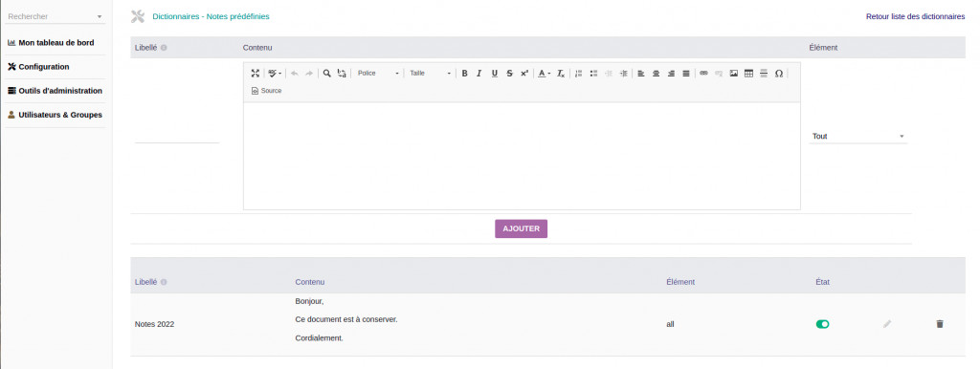Open Outils d'administration menu
This screenshot has width=980, height=369.
tap(55, 91)
